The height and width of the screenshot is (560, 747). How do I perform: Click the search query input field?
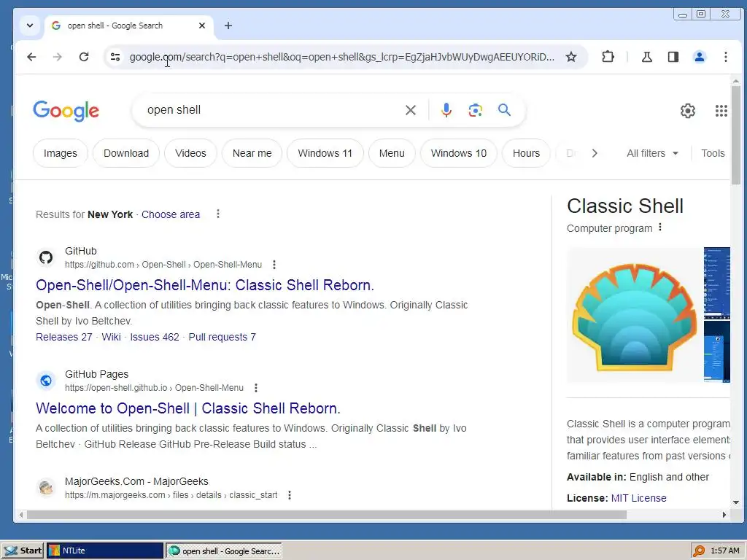[x=271, y=110]
